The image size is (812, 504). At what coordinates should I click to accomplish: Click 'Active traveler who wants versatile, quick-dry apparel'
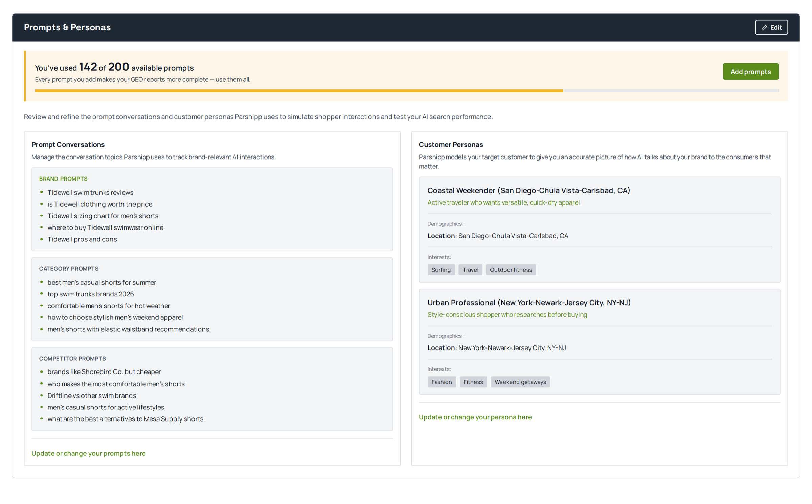(503, 202)
